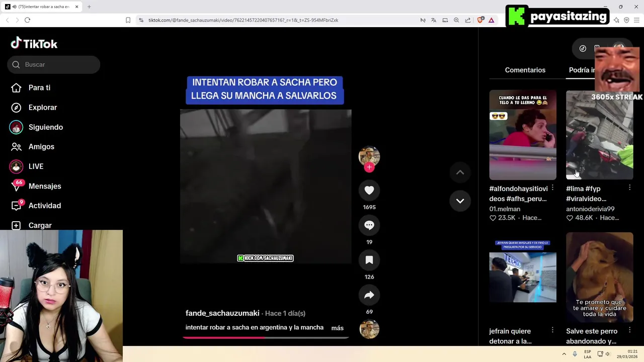Viewport: 644px width, 362px height.
Task: Open fande_sachauzumaki profile link
Action: click(x=222, y=313)
